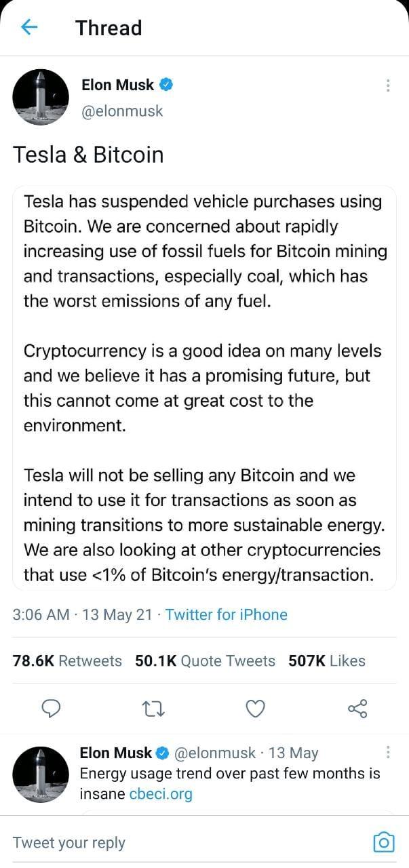
Task: Open the main tweet's three-dot menu
Action: tap(387, 85)
